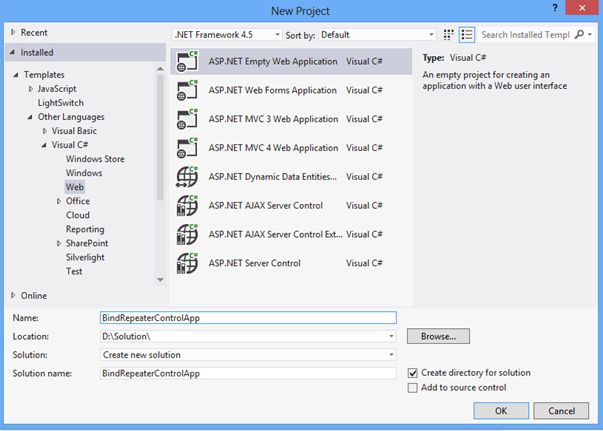Viewport: 603px width, 431px height.
Task: Click the templates tree scroll down arrow
Action: pyautogui.click(x=160, y=280)
